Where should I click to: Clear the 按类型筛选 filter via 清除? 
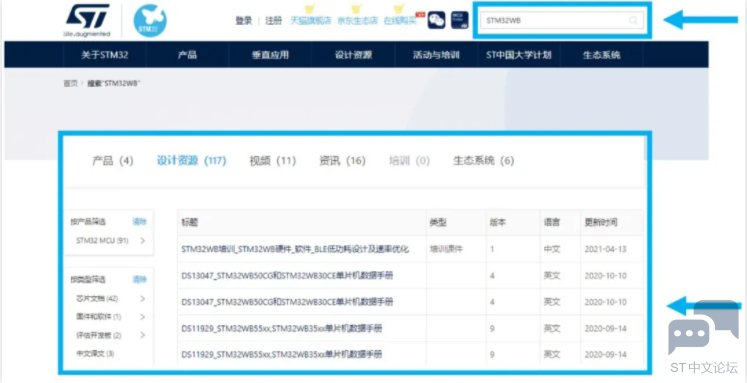(139, 280)
